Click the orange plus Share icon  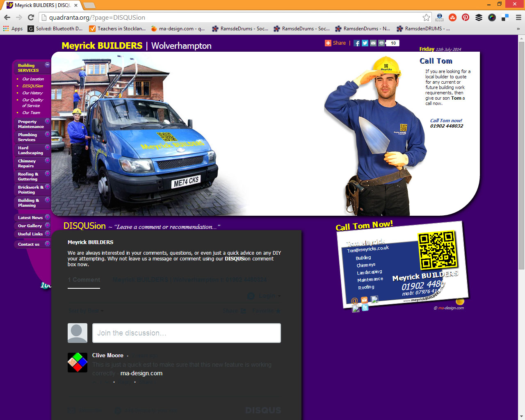point(328,43)
